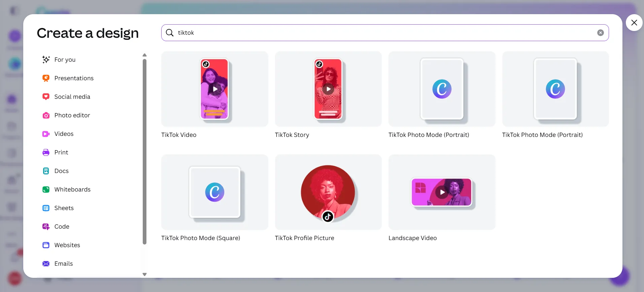Select the Code category label
Viewport: 644px width, 292px height.
[62, 227]
